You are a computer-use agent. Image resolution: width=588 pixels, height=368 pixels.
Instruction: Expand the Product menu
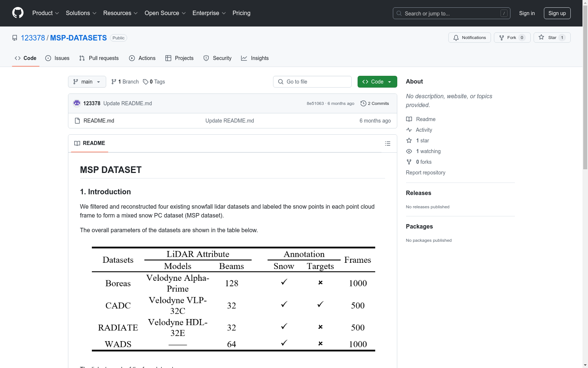(x=46, y=13)
